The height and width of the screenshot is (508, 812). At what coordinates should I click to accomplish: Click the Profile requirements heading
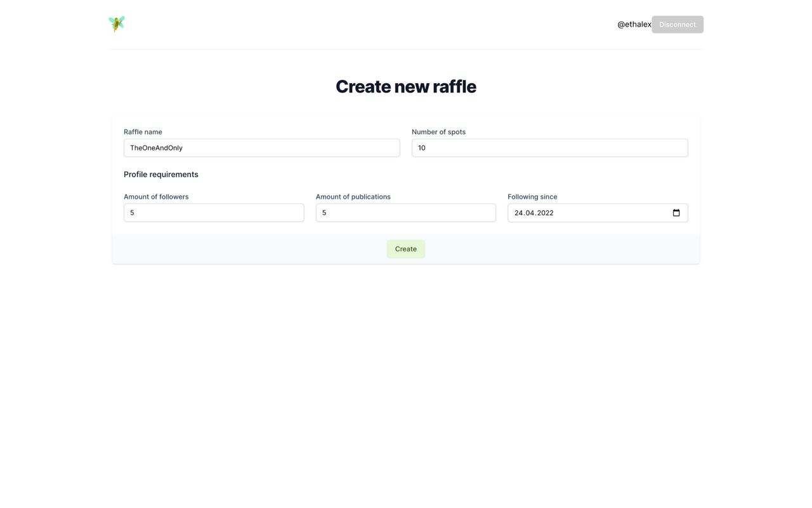[161, 174]
